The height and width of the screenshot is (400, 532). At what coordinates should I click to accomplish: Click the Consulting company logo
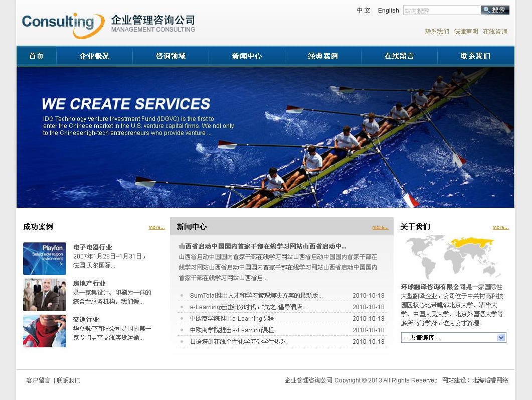pyautogui.click(x=63, y=24)
